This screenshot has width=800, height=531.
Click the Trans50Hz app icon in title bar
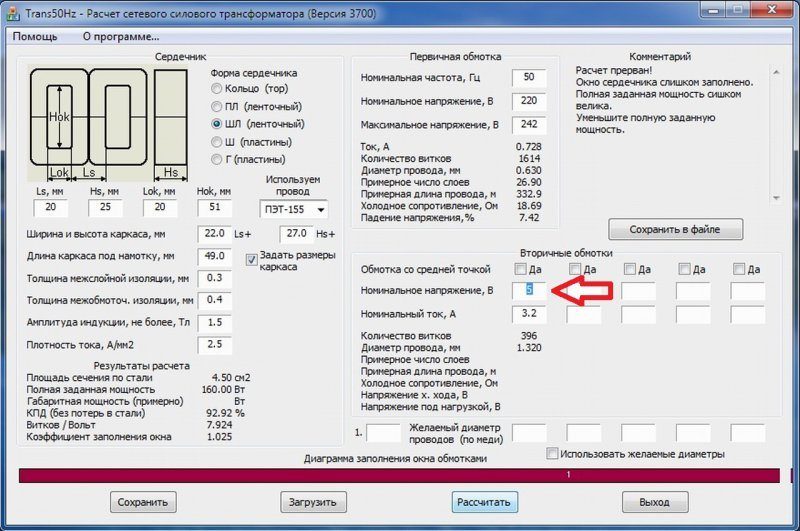point(12,12)
